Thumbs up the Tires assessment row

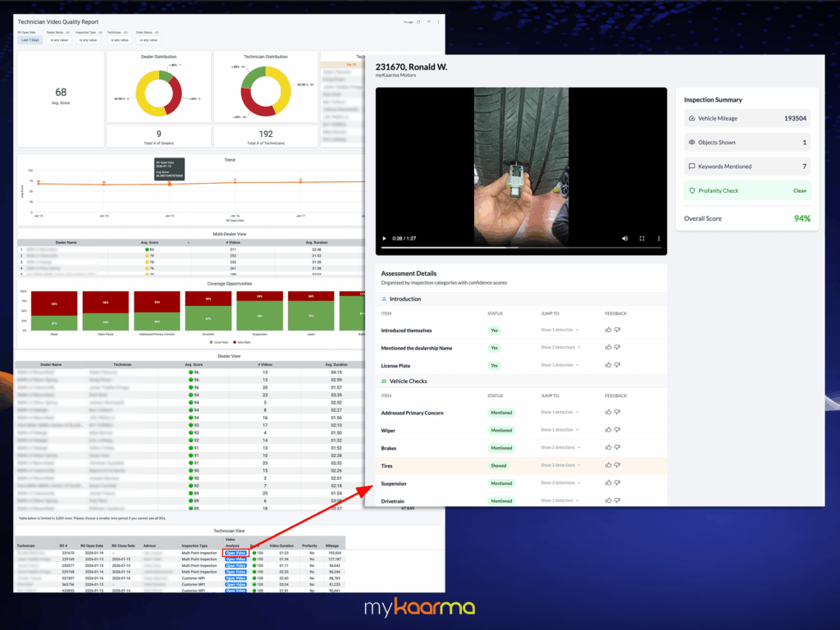click(x=608, y=465)
